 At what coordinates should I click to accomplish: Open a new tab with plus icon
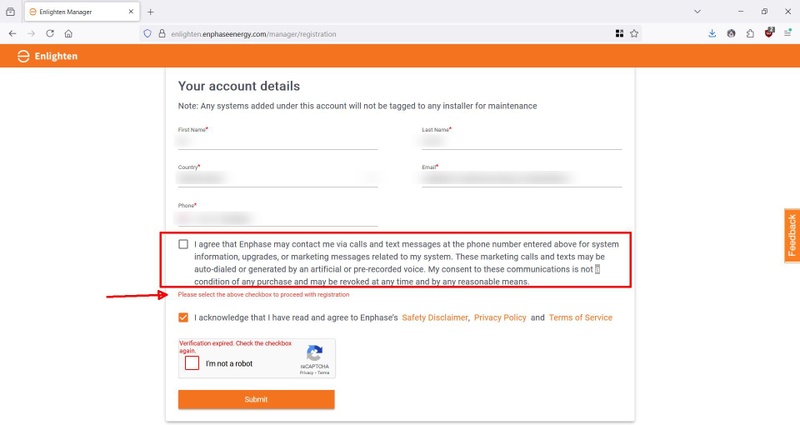pyautogui.click(x=150, y=11)
